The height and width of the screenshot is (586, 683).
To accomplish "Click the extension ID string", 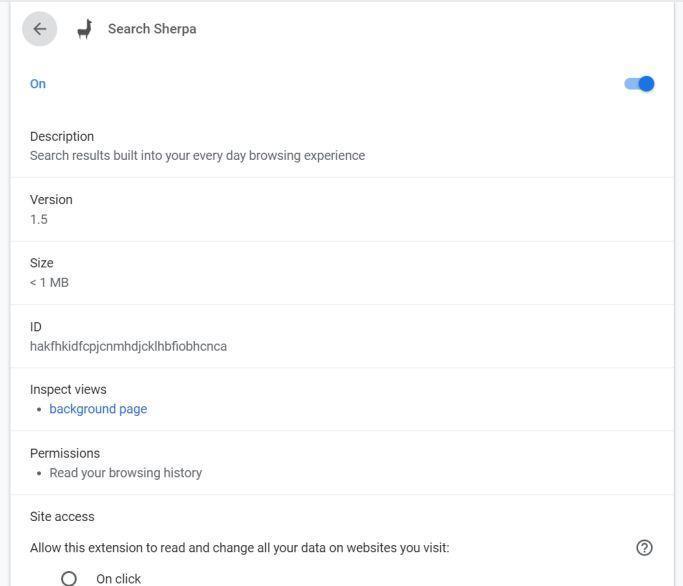I will pyautogui.click(x=128, y=346).
